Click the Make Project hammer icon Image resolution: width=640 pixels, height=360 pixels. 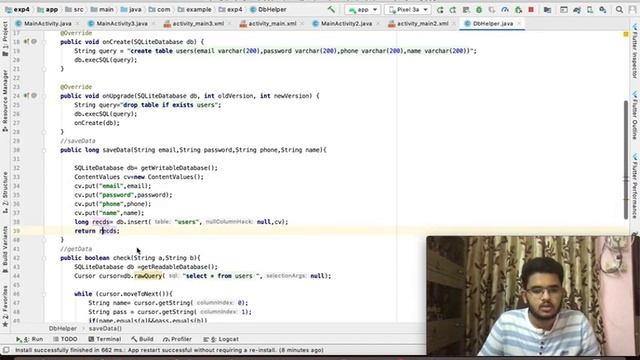(331, 9)
